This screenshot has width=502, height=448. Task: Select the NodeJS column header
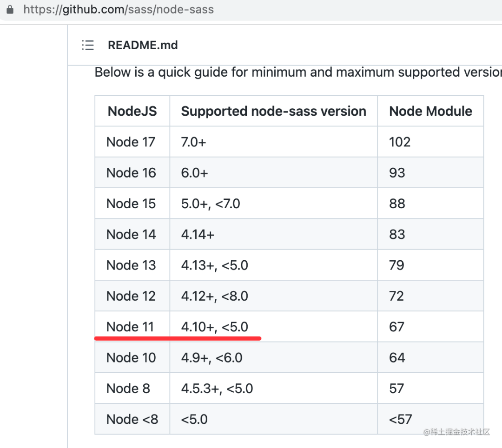pos(132,111)
